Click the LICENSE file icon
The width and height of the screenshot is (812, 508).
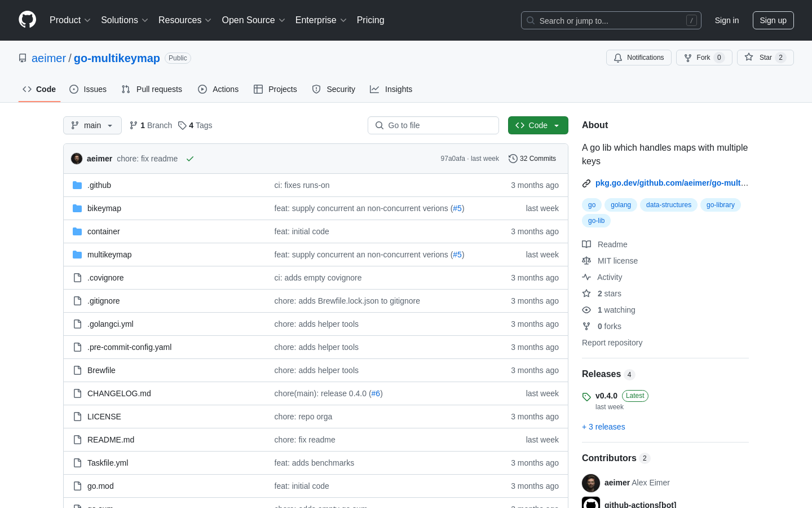click(x=77, y=417)
